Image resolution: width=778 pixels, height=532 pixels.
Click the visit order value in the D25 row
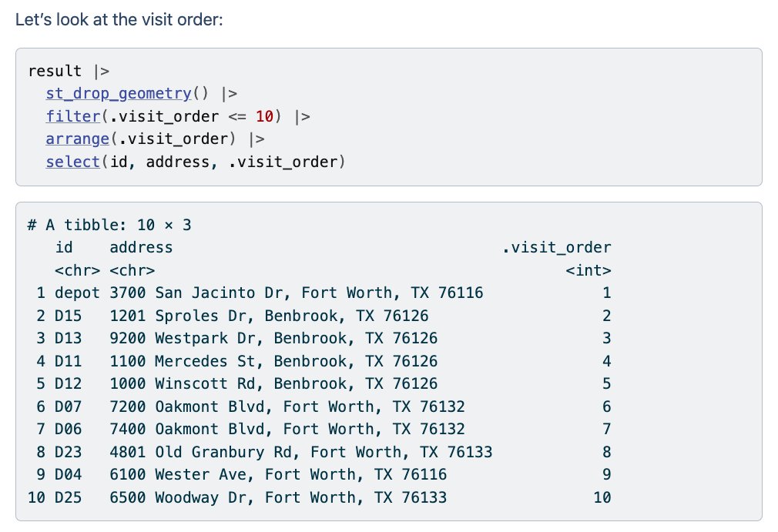pos(602,497)
